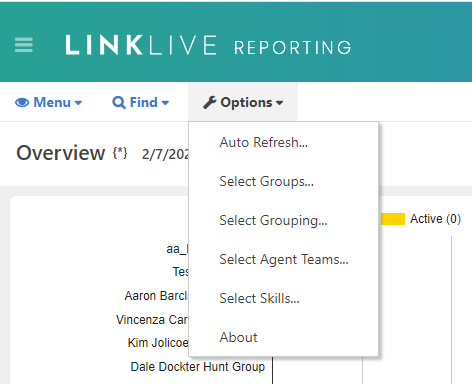Select Dale Dockter Hunt Group chart label
The image size is (472, 384).
point(198,367)
